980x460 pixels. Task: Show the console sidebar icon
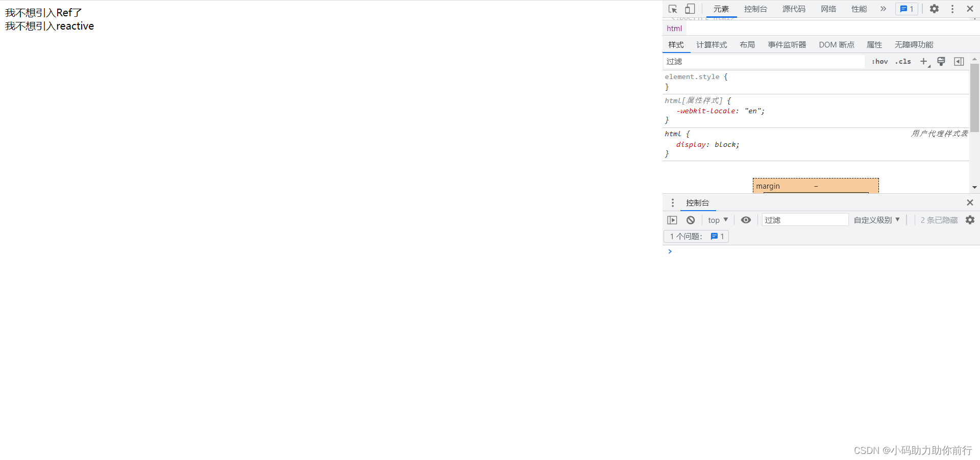(x=672, y=220)
